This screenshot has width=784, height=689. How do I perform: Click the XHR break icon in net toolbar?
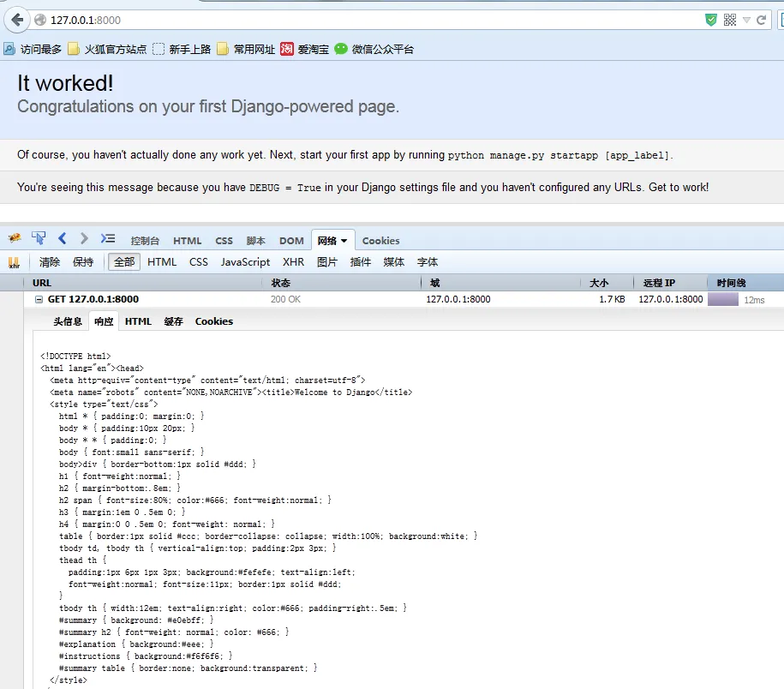click(x=14, y=262)
